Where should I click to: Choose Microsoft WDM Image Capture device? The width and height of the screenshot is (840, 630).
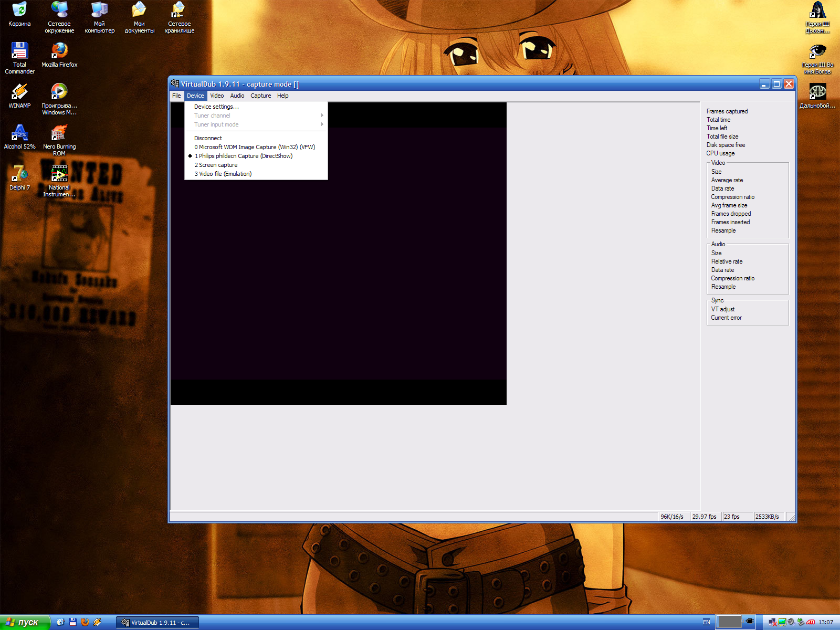coord(255,147)
